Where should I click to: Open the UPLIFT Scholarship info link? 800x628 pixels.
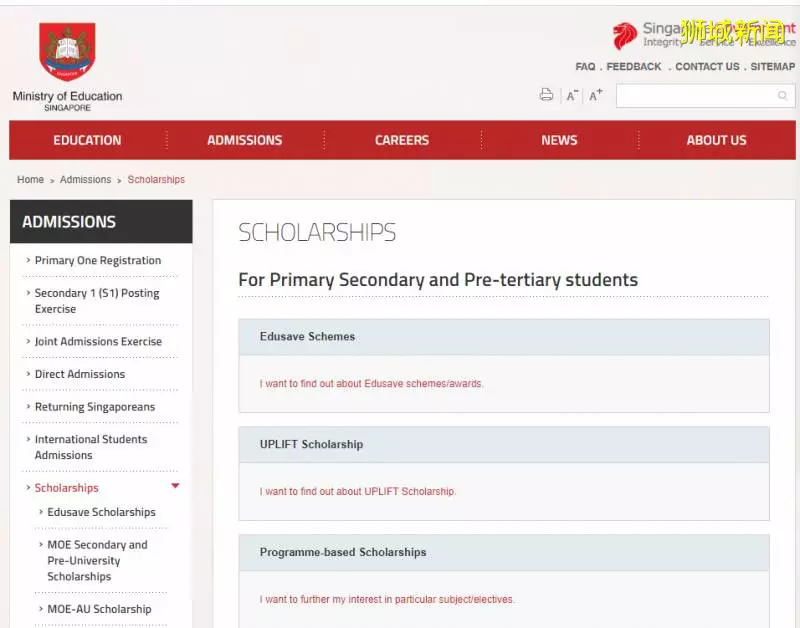click(358, 491)
